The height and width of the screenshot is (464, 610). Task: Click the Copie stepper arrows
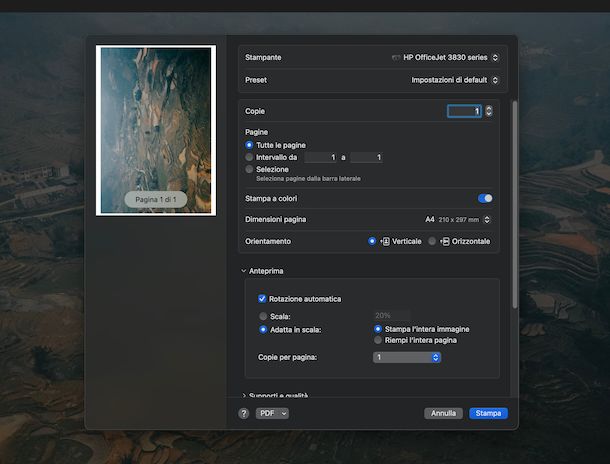point(489,111)
